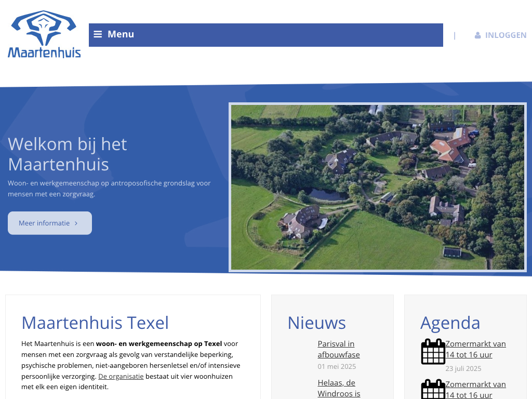Click the Agenda section heading
Screen dimensions: 532x399
point(450,323)
